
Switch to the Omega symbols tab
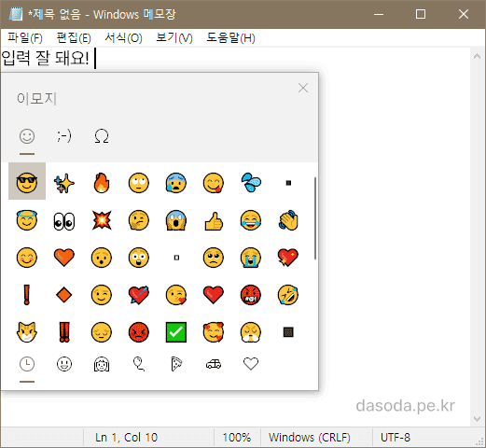102,136
